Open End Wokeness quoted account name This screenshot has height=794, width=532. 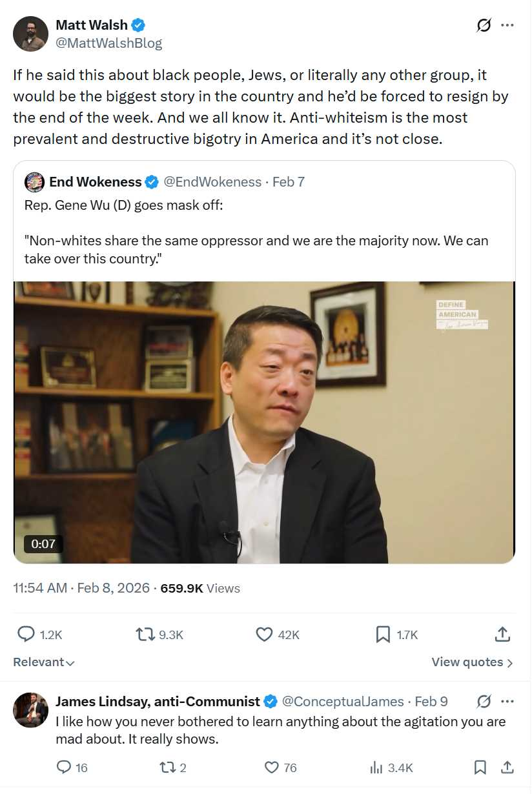coord(95,182)
